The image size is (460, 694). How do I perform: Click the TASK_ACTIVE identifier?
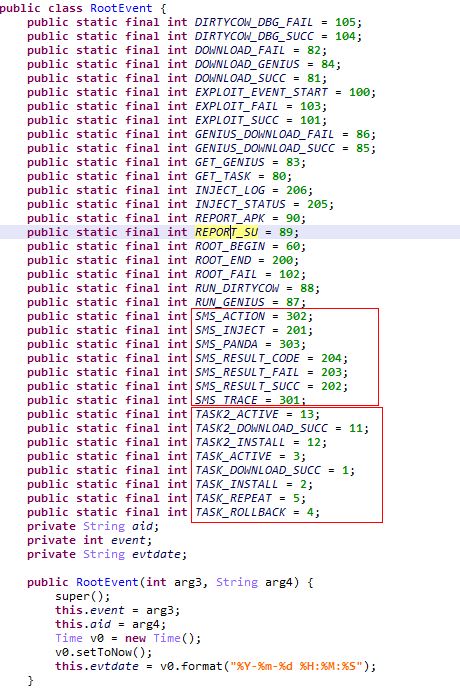(233, 457)
